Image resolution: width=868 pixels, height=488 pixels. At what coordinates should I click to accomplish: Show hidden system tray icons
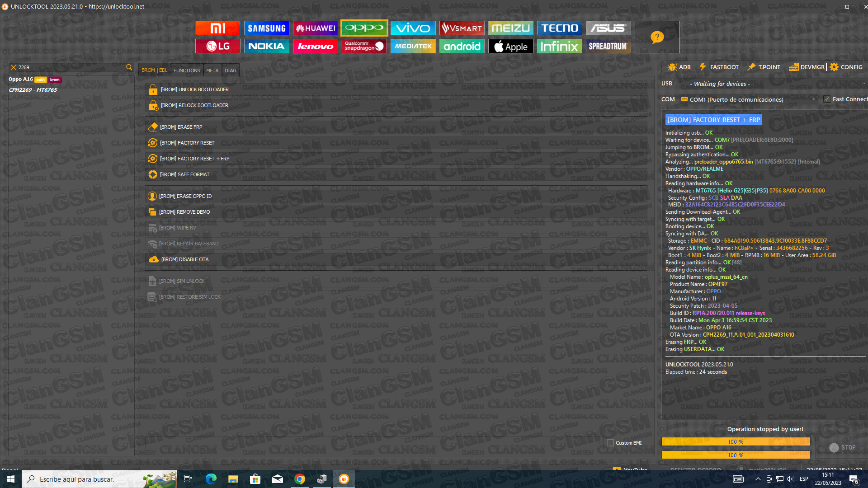(x=758, y=479)
